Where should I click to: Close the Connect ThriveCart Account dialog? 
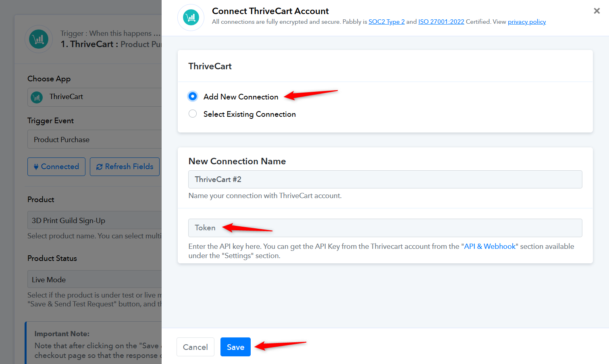click(x=597, y=11)
